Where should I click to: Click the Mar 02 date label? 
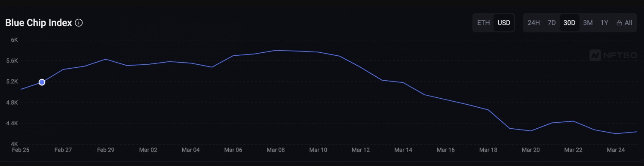pyautogui.click(x=148, y=150)
